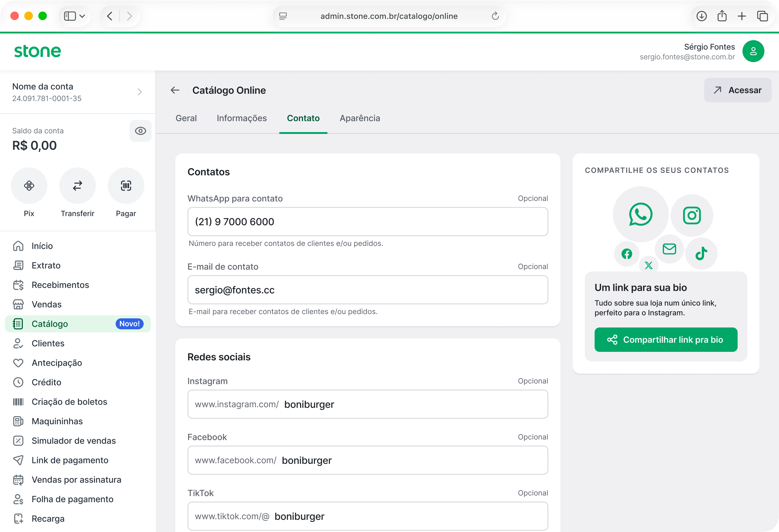
Task: Click the Instagram username field
Action: click(x=368, y=404)
